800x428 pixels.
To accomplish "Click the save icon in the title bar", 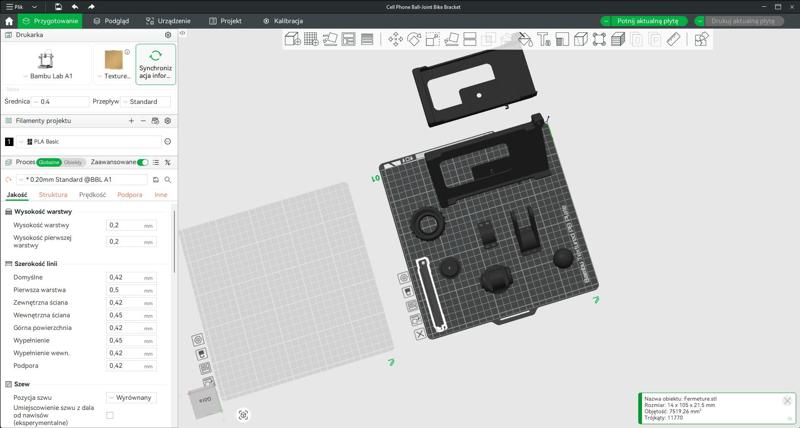I will [x=58, y=7].
